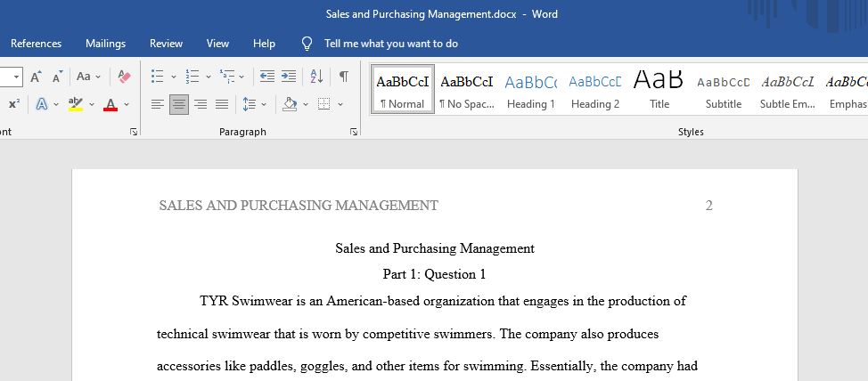Apply the Heading 2 style
The image size is (868, 381).
595,89
